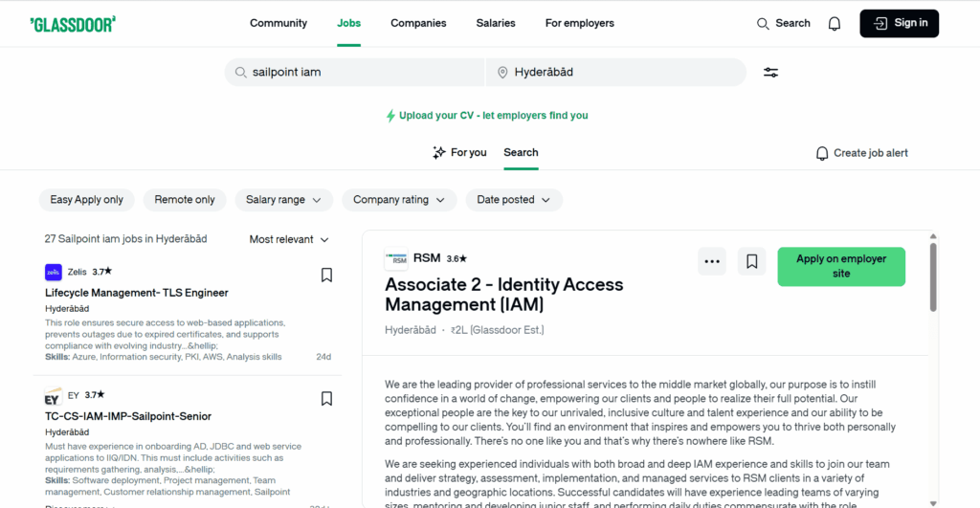Screen dimensions: 980x508
Task: Click magnifier icon in job keyword field
Action: pyautogui.click(x=240, y=73)
